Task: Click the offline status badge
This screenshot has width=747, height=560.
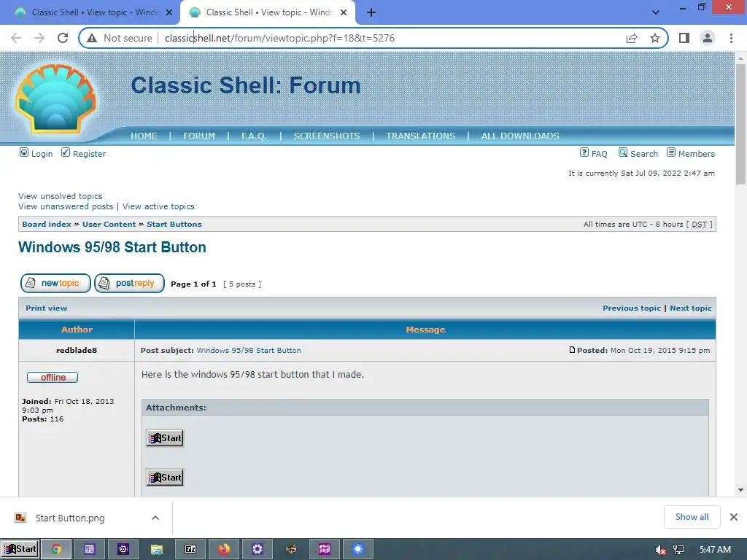Action: (53, 377)
